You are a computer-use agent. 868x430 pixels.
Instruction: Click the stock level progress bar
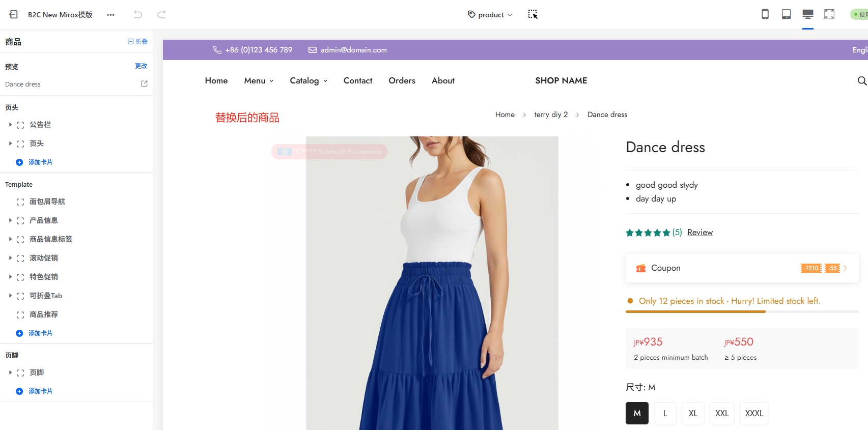pos(741,311)
